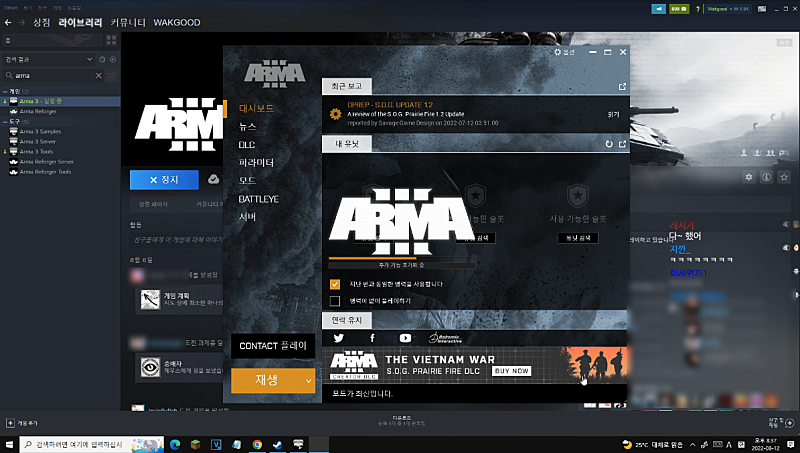This screenshot has height=453, width=800.
Task: Collapse the games category in library
Action: (x=5, y=91)
